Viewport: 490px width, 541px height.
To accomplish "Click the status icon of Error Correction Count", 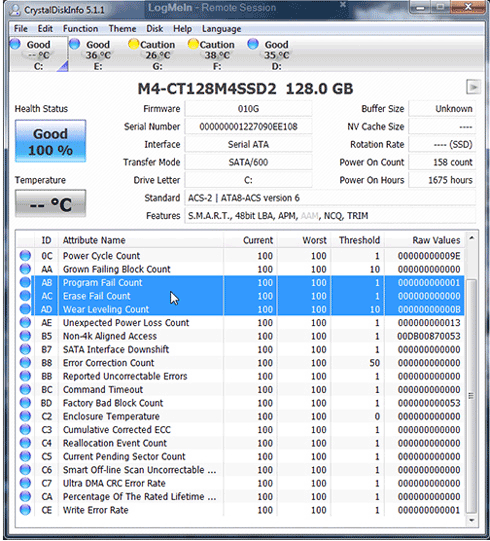I will click(x=25, y=363).
